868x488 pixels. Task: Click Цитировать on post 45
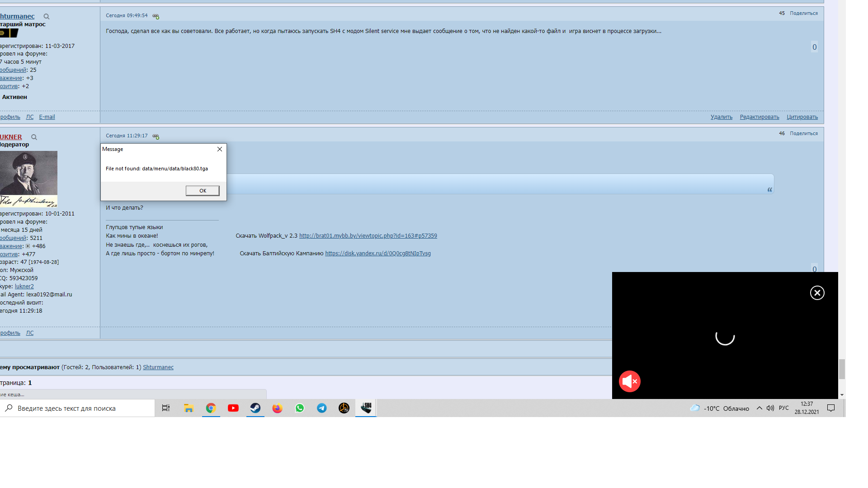click(x=802, y=117)
